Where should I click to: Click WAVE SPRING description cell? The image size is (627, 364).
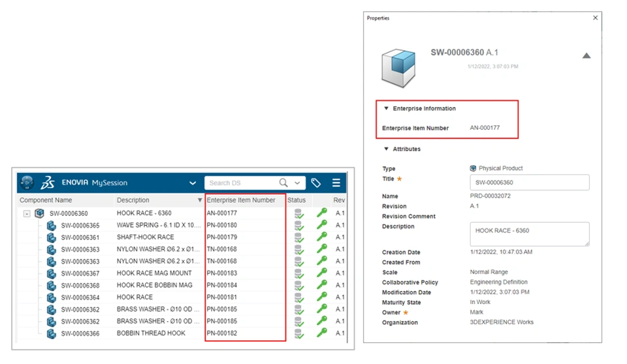click(x=158, y=225)
